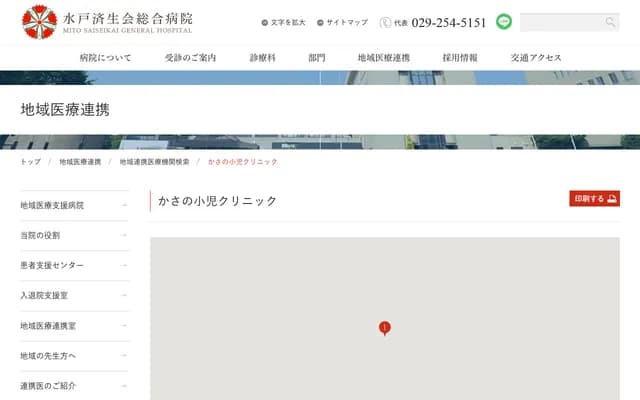
Task: Click 地域医療連携 breadcrumb link
Action: (x=80, y=162)
